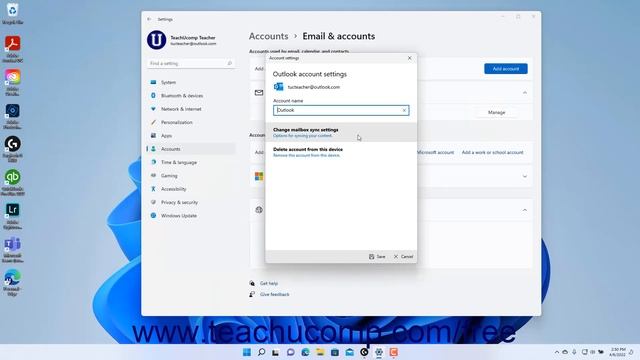Click Save in the account settings dialog
This screenshot has width=640, height=360.
(377, 257)
